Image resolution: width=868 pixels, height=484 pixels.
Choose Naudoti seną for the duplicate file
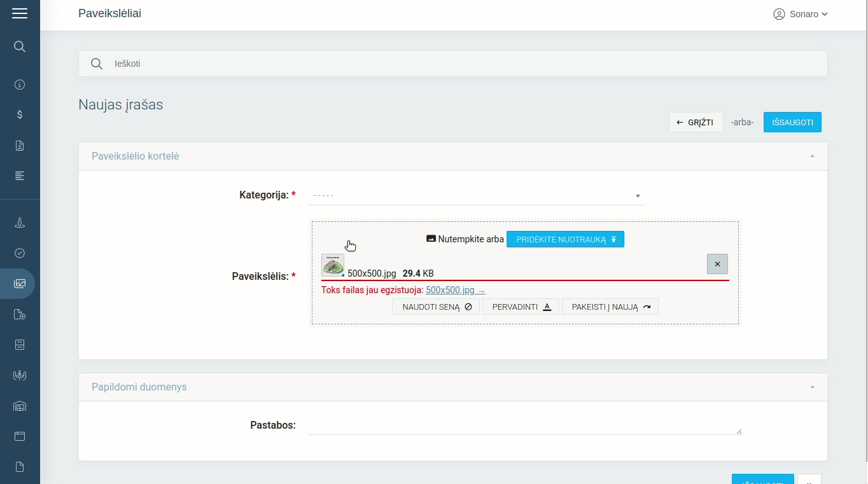(436, 307)
